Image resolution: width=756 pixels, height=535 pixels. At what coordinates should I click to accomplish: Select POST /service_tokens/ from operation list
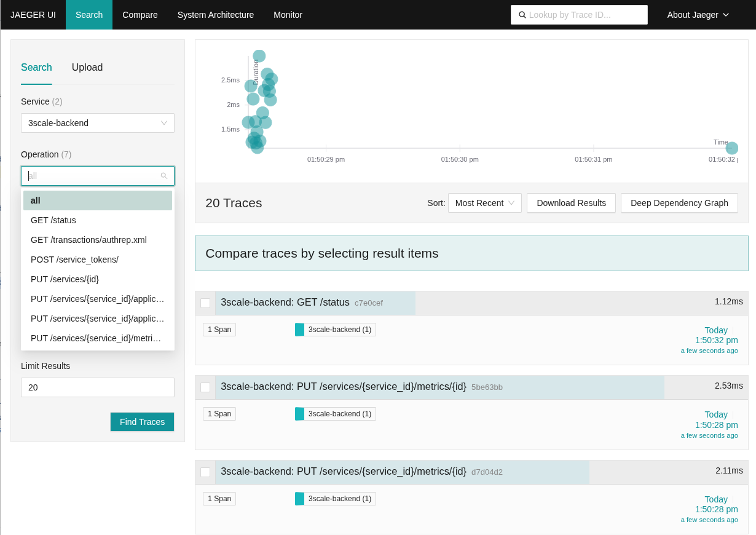(x=74, y=260)
